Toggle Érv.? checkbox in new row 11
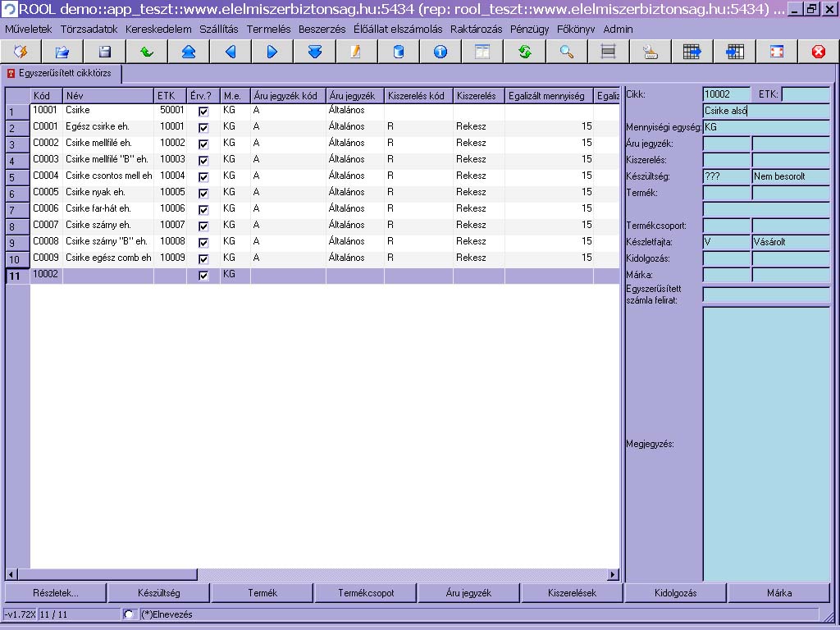The image size is (840, 630). [203, 276]
